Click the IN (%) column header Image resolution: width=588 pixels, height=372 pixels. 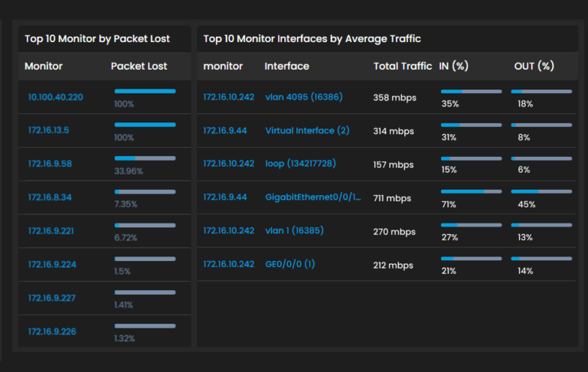click(x=454, y=67)
